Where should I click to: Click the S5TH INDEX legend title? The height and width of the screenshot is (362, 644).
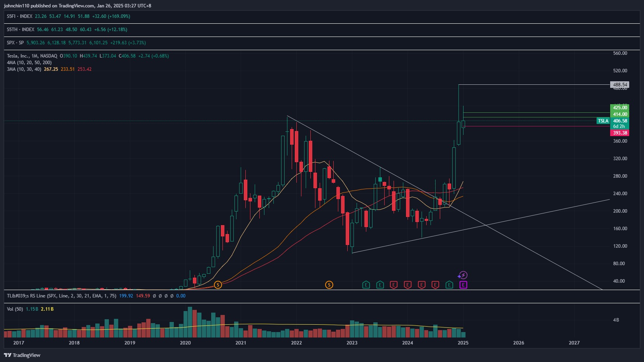pyautogui.click(x=21, y=30)
